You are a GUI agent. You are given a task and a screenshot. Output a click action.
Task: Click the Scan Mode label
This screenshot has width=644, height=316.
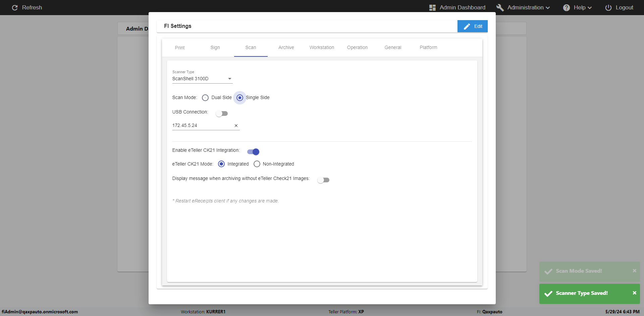coord(184,98)
